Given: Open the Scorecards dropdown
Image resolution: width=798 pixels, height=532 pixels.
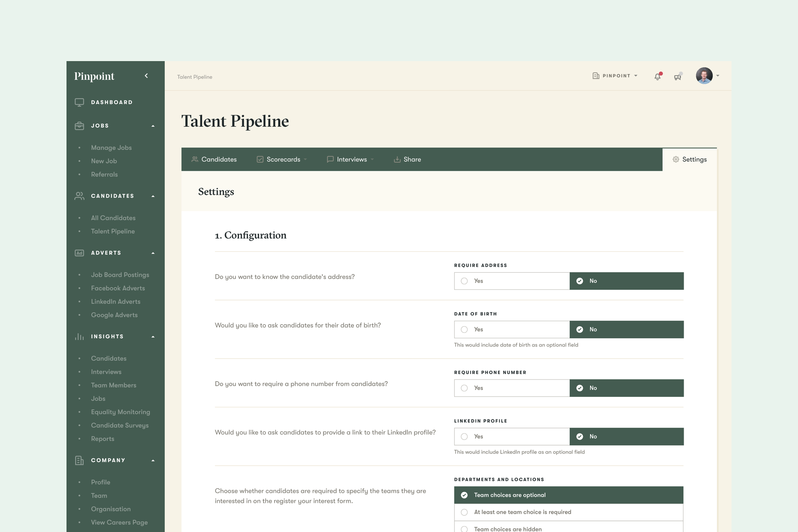Looking at the screenshot, I should 282,159.
